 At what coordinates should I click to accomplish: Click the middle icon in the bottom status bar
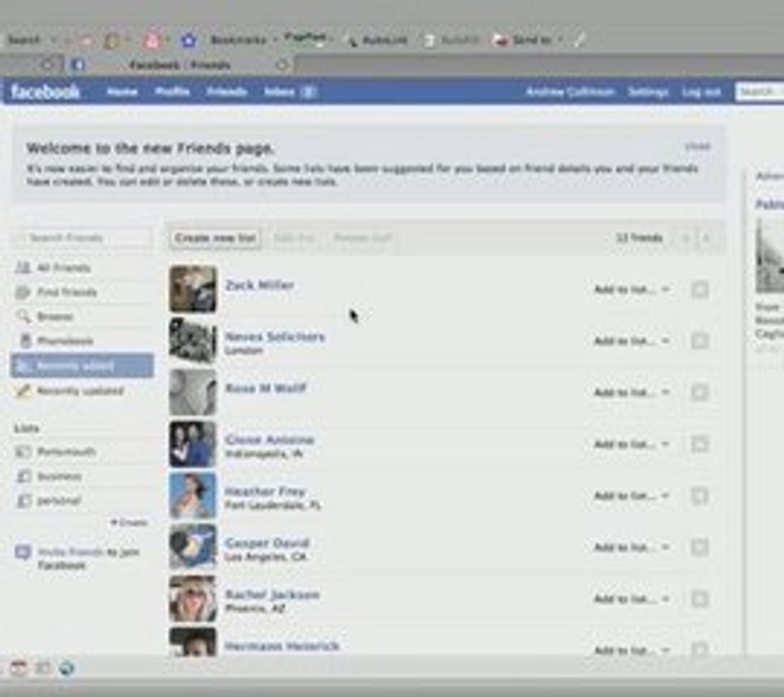(x=44, y=668)
